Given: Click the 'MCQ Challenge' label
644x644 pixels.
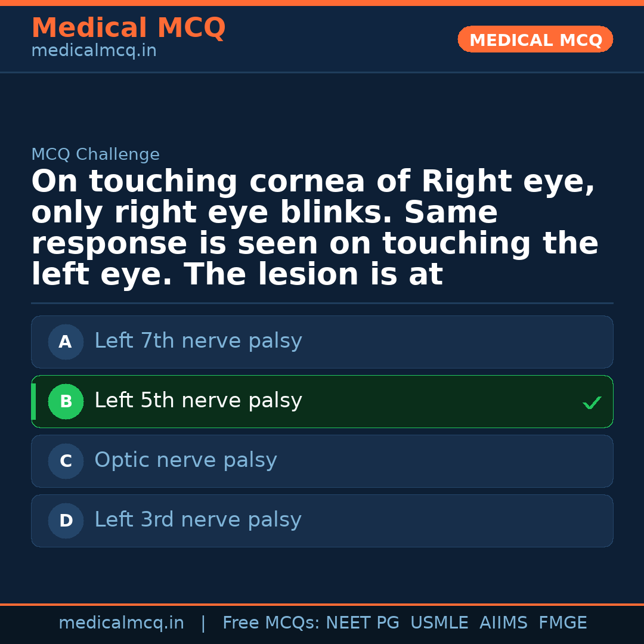Looking at the screenshot, I should tap(95, 155).
